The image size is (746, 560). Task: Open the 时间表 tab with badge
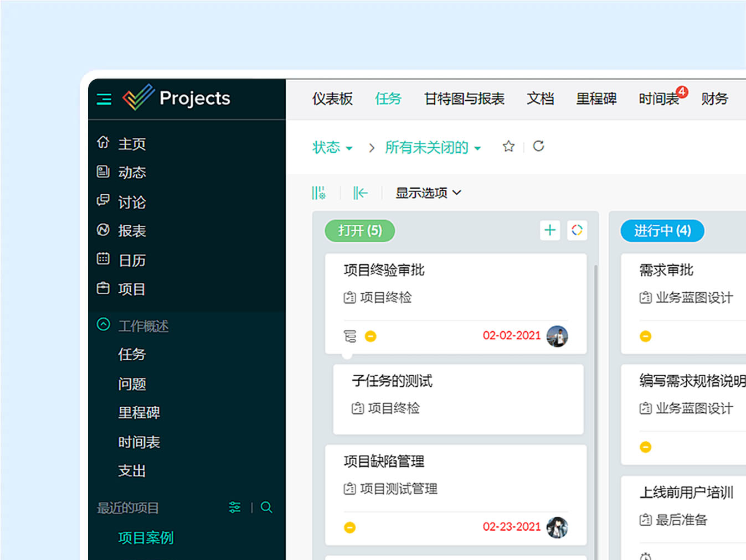pyautogui.click(x=658, y=99)
